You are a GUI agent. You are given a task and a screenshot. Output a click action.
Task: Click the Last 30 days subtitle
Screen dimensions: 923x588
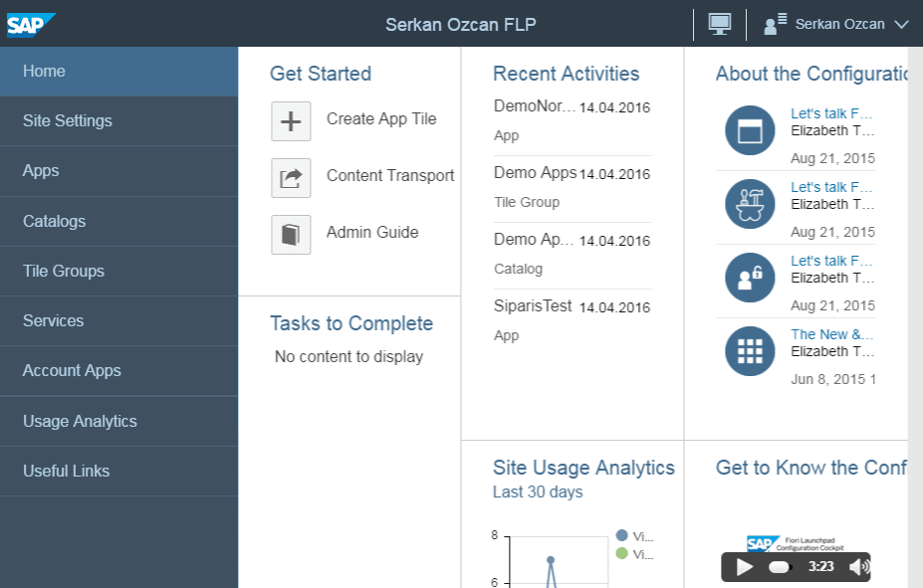click(538, 492)
